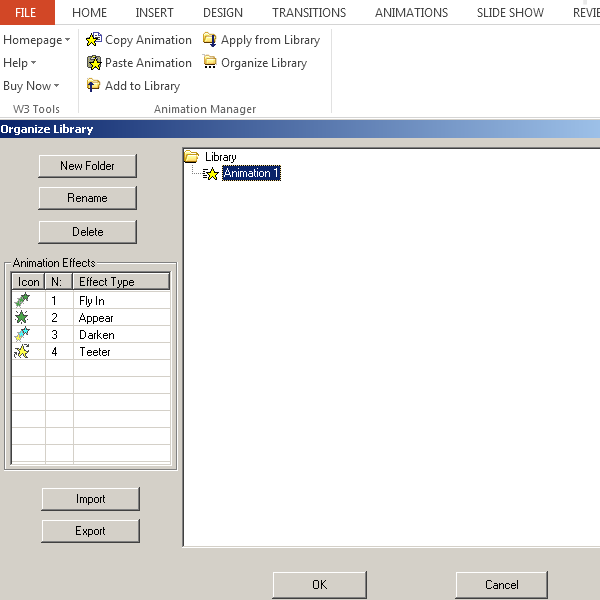Viewport: 600px width, 600px height.
Task: Select the Library folder icon in tree
Action: (x=191, y=157)
